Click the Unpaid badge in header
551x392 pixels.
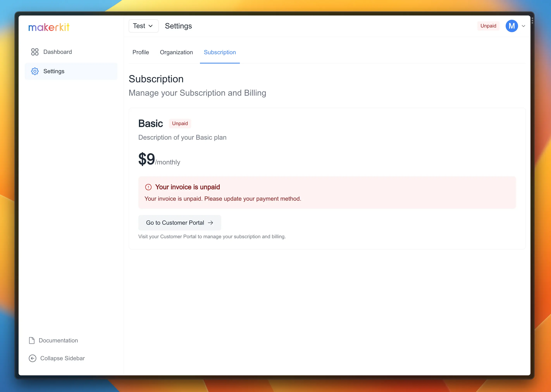coord(488,26)
